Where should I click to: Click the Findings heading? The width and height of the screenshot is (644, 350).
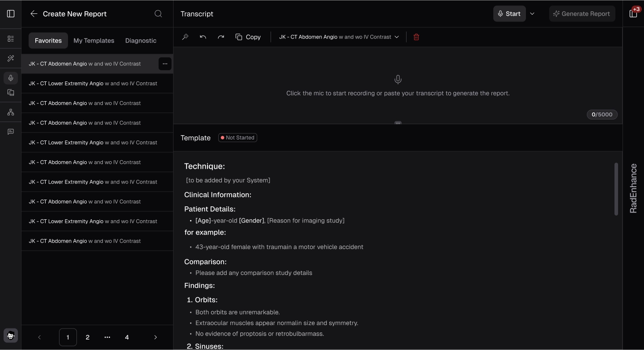click(x=199, y=286)
